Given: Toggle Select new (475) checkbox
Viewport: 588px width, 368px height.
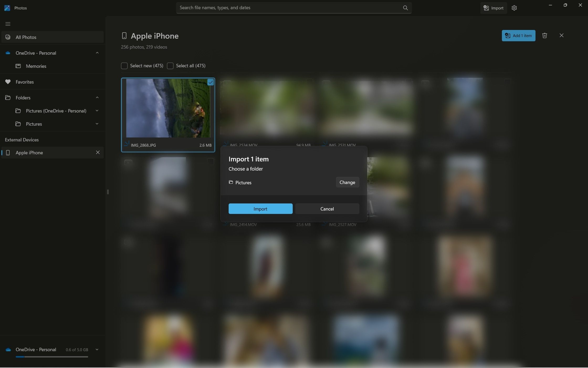Looking at the screenshot, I should tap(124, 66).
